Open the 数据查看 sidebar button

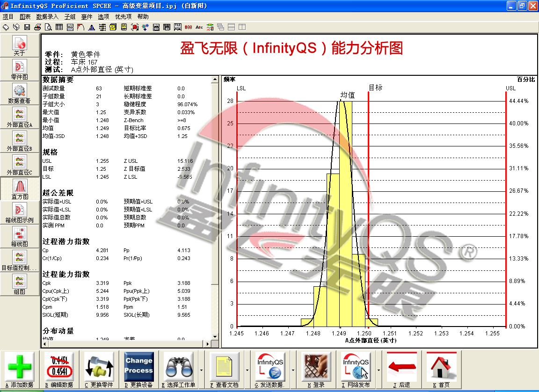click(20, 94)
